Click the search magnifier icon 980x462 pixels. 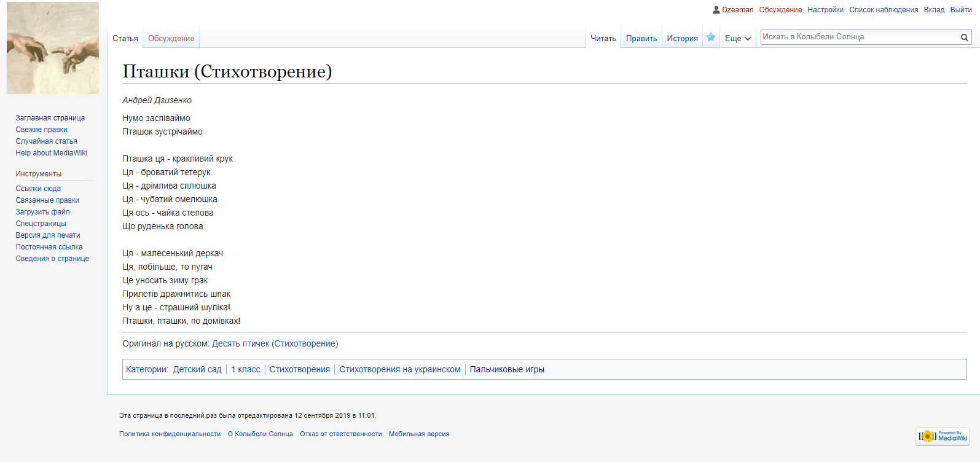point(965,37)
